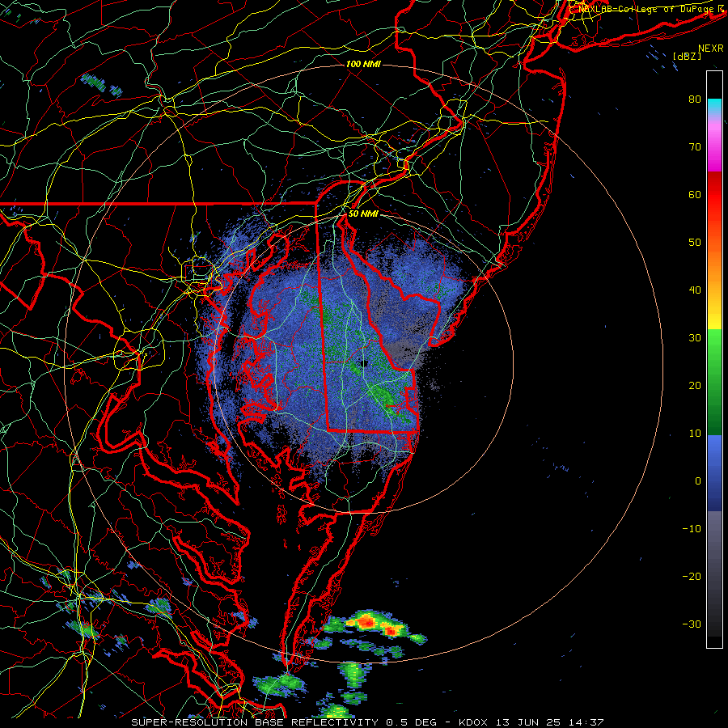
Task: Click the cyan top band of the color scale
Action: click(714, 106)
